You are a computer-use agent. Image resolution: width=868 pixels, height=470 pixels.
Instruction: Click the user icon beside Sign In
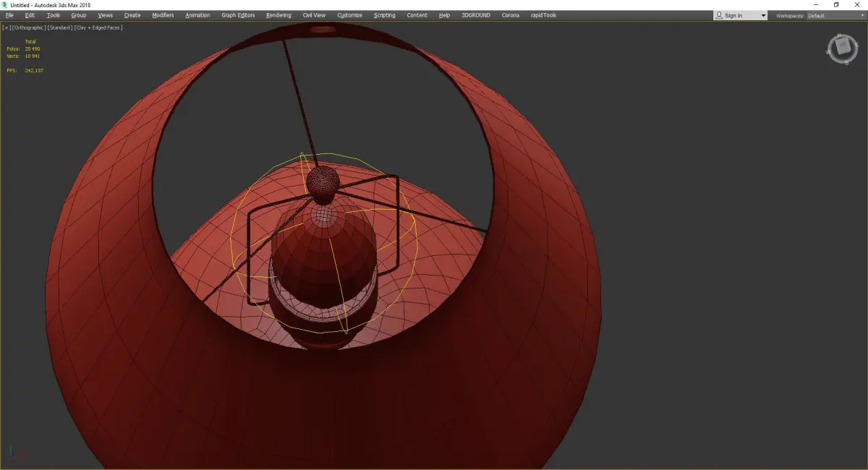pyautogui.click(x=719, y=15)
